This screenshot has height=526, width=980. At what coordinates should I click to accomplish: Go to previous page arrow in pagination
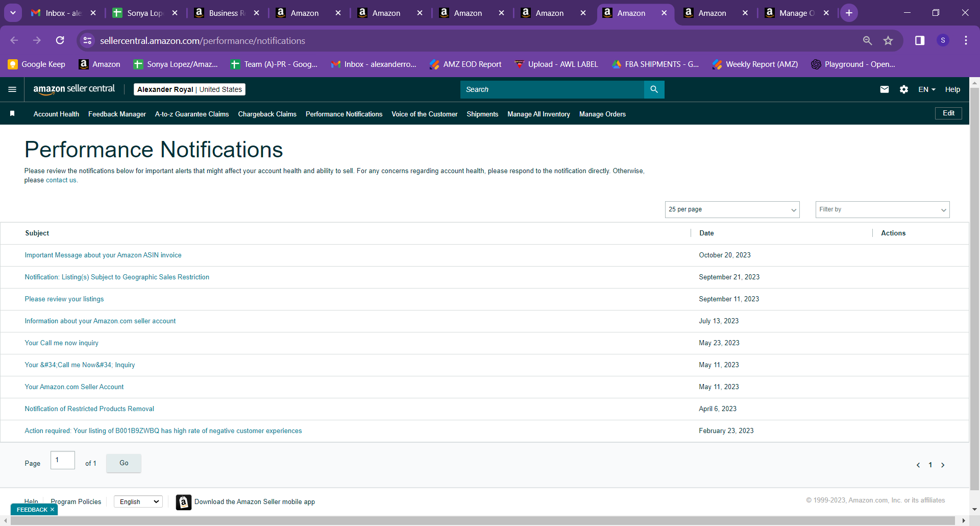point(918,465)
